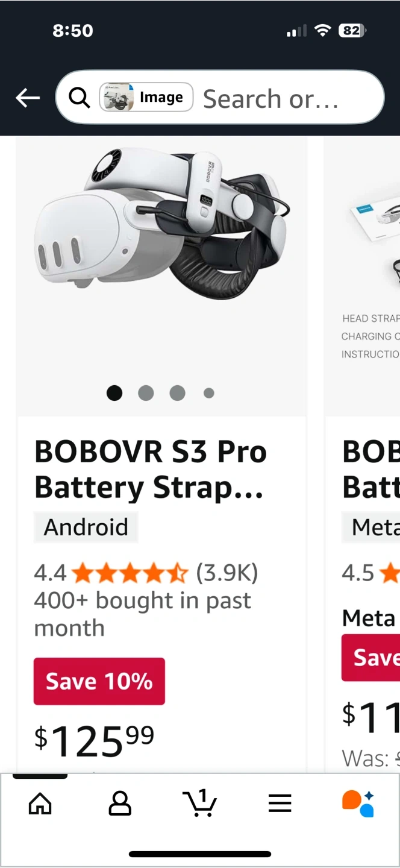
Task: Open the Home tab icon
Action: point(40,804)
